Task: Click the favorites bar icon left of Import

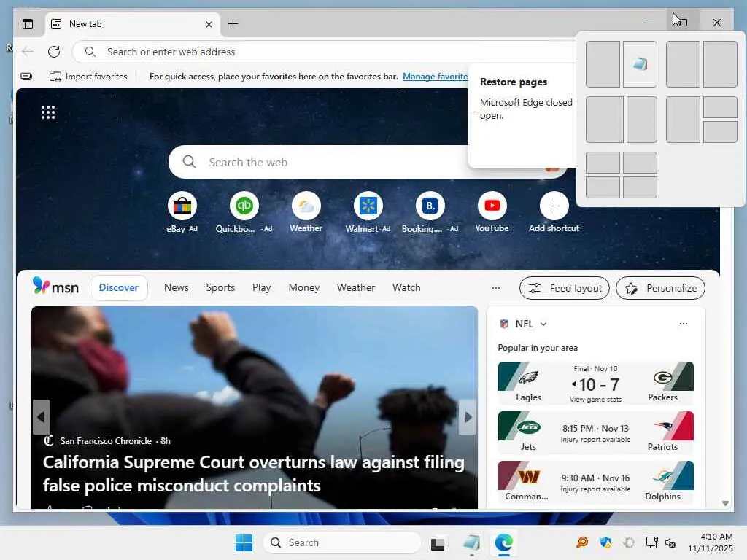Action: 27,76
